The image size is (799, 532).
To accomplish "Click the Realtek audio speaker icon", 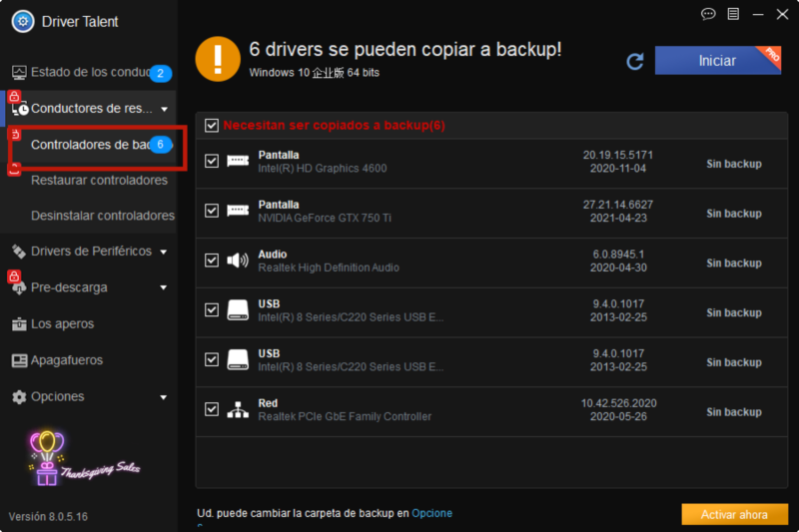I will [238, 261].
